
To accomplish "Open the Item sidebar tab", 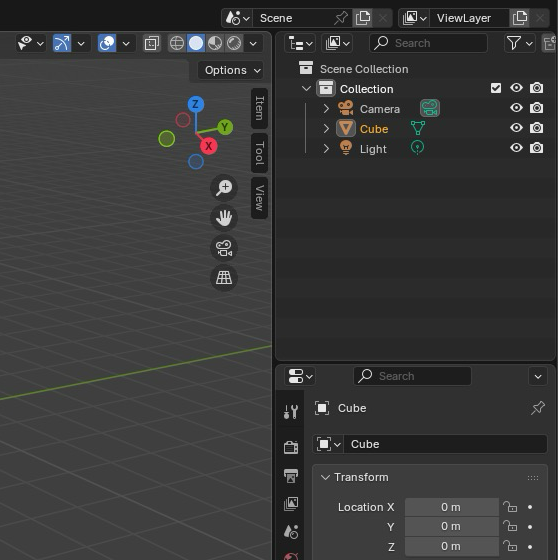I will pos(260,108).
